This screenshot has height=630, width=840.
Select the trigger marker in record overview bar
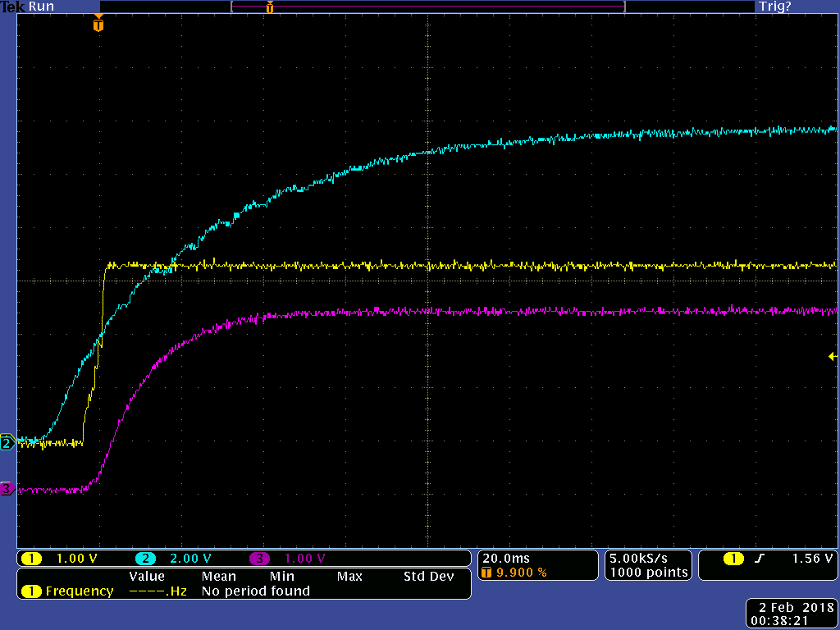(x=269, y=7)
